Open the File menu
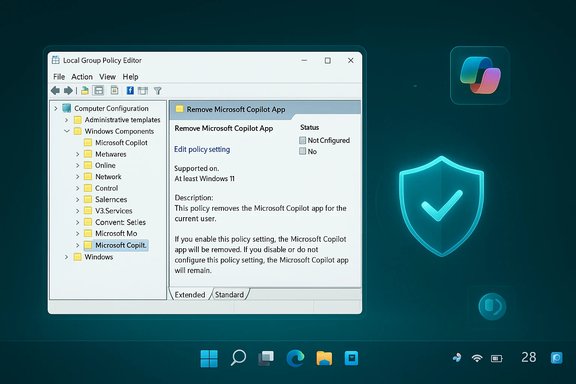This screenshot has height=384, width=576. click(59, 77)
